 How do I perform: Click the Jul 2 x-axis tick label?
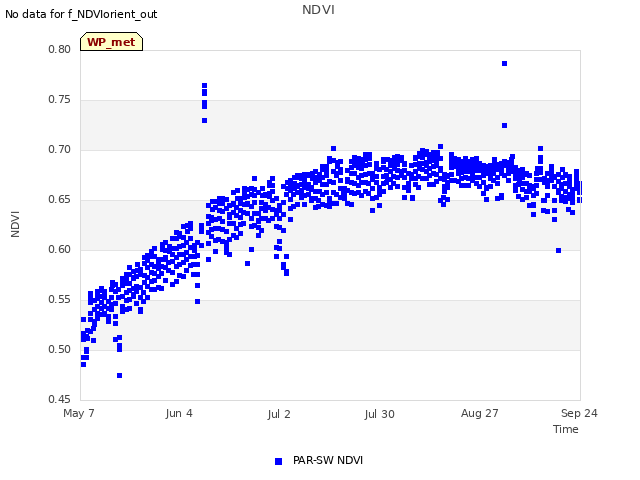279,414
